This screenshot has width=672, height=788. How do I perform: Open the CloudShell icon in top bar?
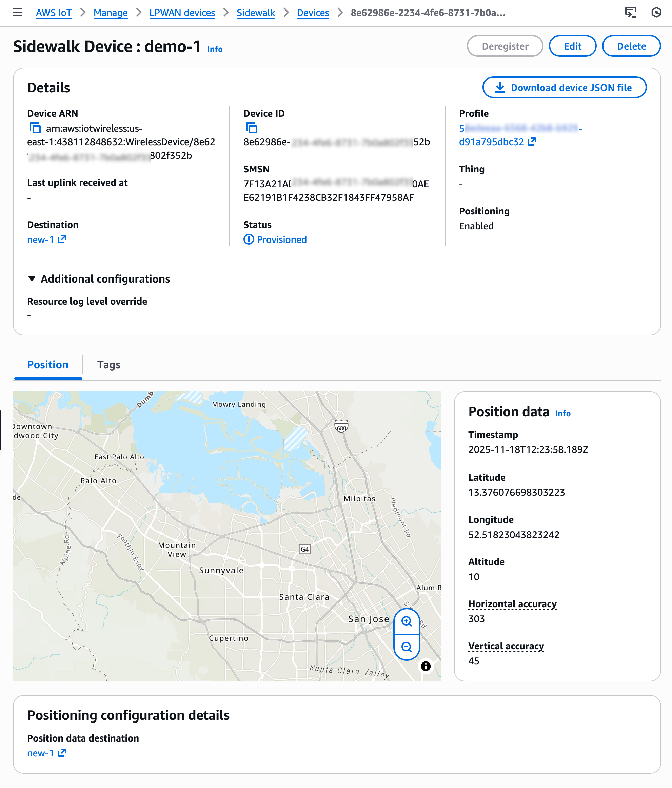pyautogui.click(x=630, y=13)
